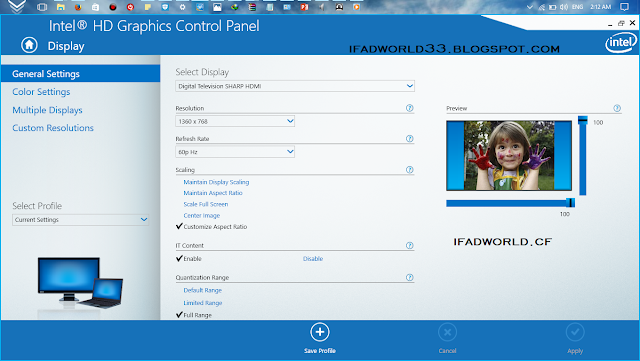Open PowerPoint from the taskbar
This screenshot has width=640, height=361.
click(x=304, y=7)
